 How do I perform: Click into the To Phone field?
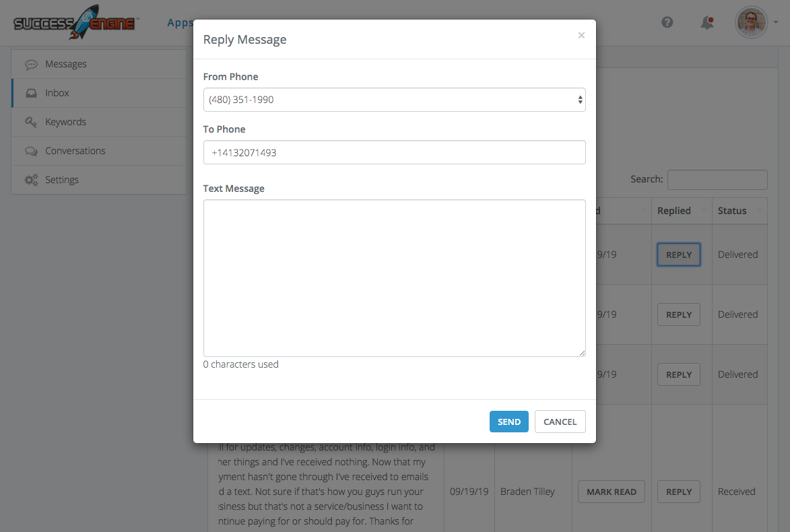pyautogui.click(x=394, y=152)
